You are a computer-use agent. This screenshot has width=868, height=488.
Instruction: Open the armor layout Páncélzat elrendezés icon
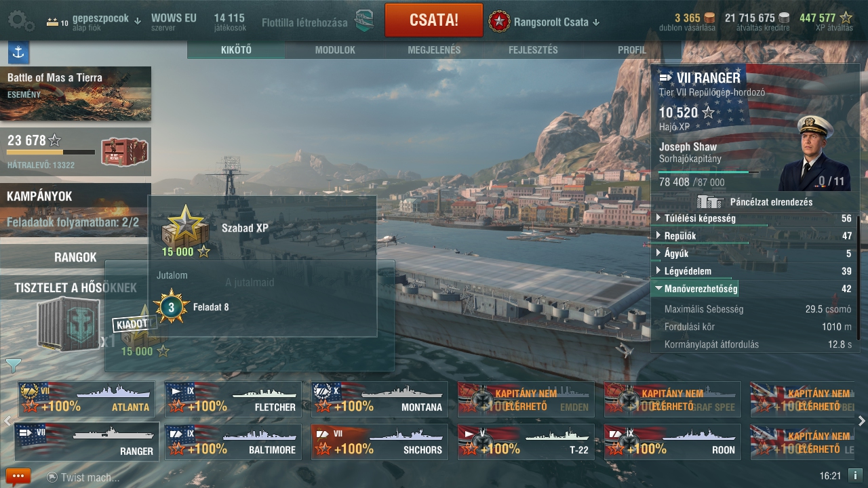710,201
